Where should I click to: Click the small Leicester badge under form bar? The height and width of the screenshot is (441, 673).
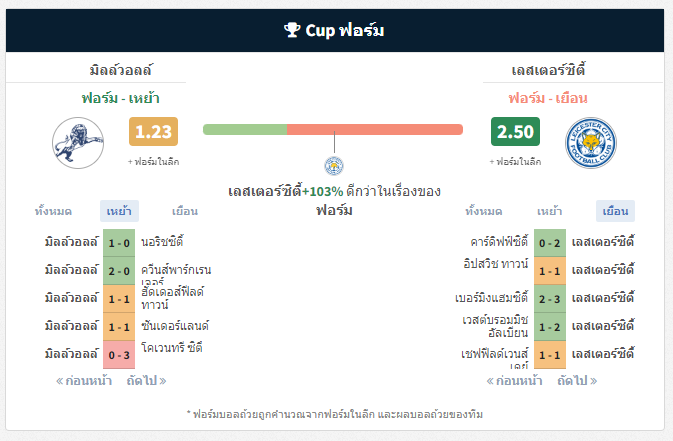[x=334, y=166]
